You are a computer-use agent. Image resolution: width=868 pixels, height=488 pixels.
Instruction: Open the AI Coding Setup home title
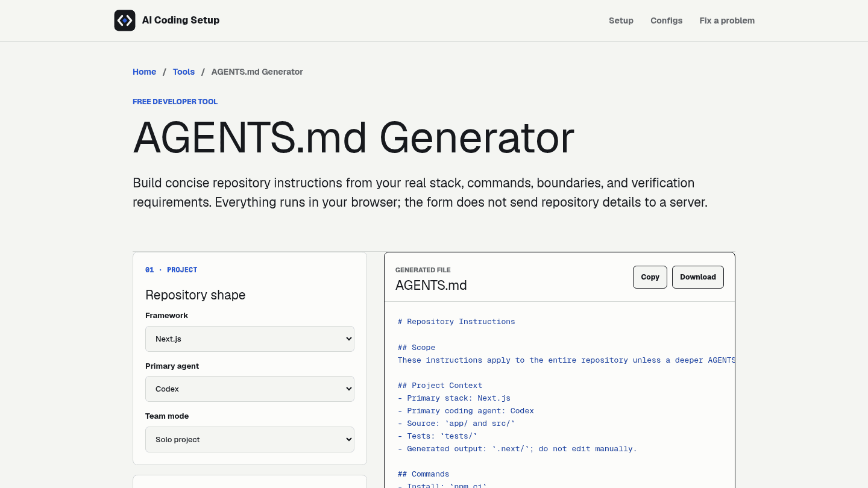(x=181, y=20)
